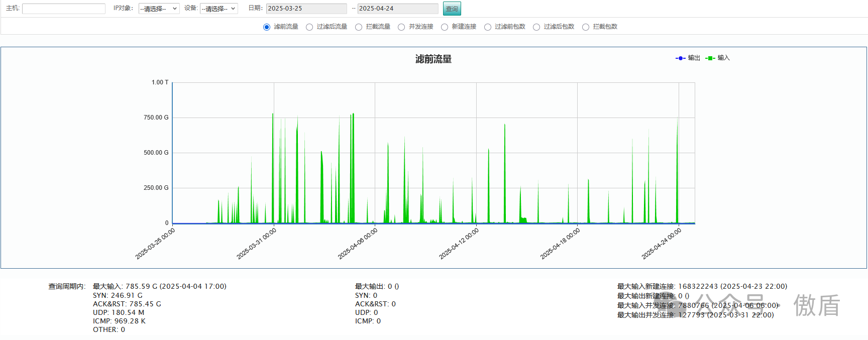This screenshot has height=340, width=868.
Task: Expand the 设备 dropdown list
Action: (219, 9)
